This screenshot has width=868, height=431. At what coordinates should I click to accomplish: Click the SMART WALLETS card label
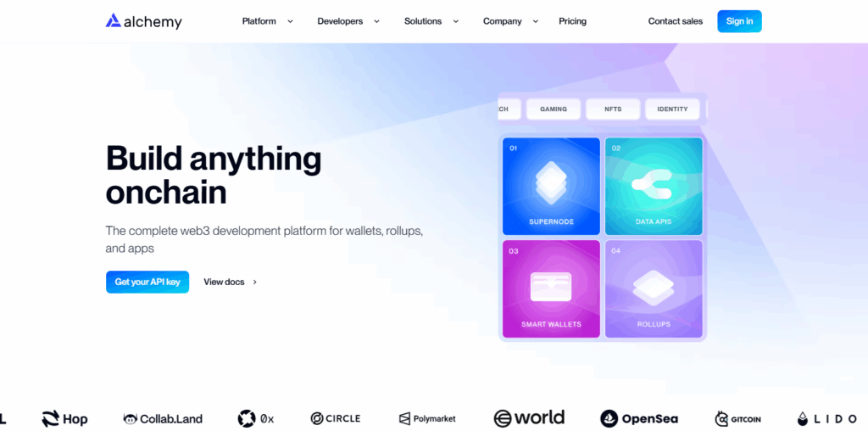551,324
